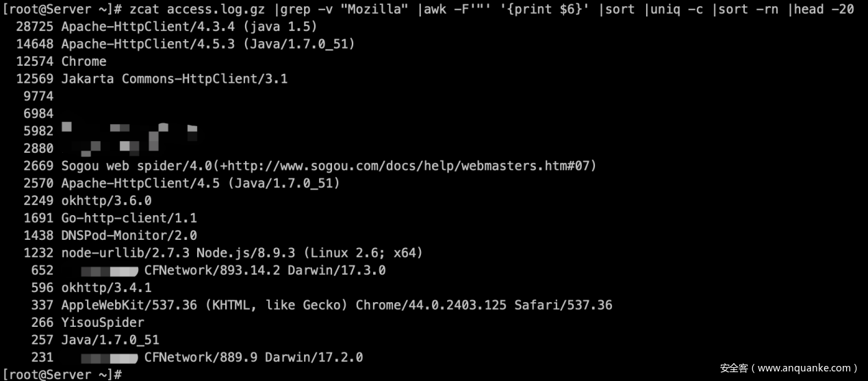Click the DNSPod-Monitor/2.0 entry
Image resolution: width=868 pixels, height=381 pixels.
point(129,235)
